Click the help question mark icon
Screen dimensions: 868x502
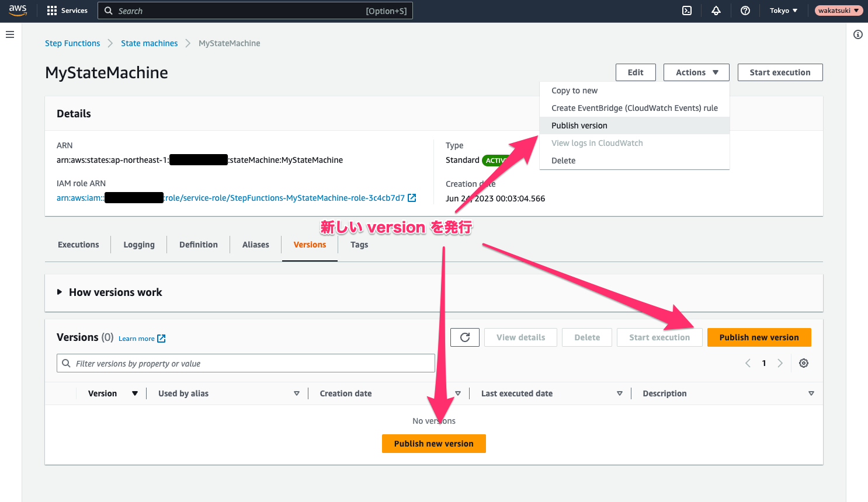[745, 11]
